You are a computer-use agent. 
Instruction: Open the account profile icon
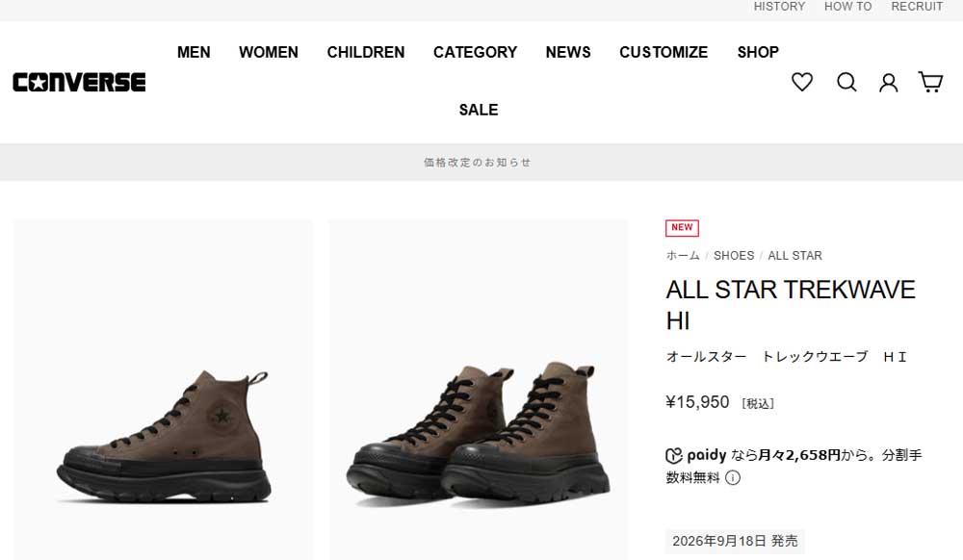click(x=888, y=82)
